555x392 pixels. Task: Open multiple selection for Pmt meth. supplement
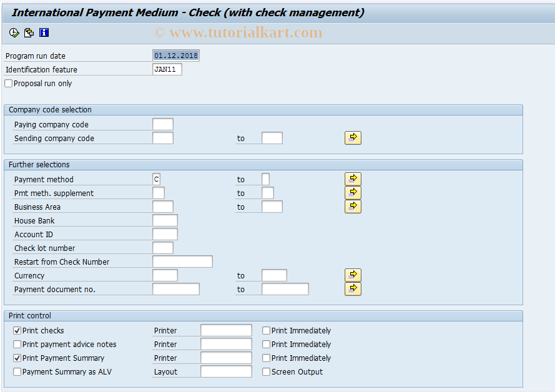[353, 193]
